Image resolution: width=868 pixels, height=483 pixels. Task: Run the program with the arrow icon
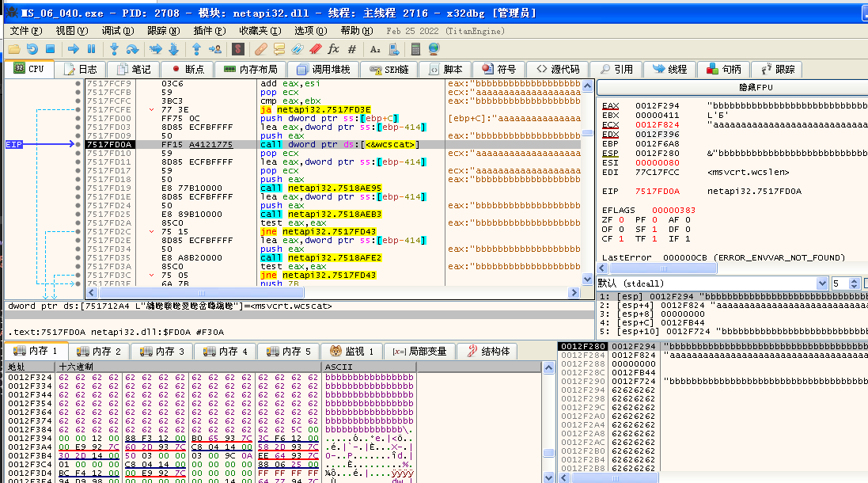74,49
